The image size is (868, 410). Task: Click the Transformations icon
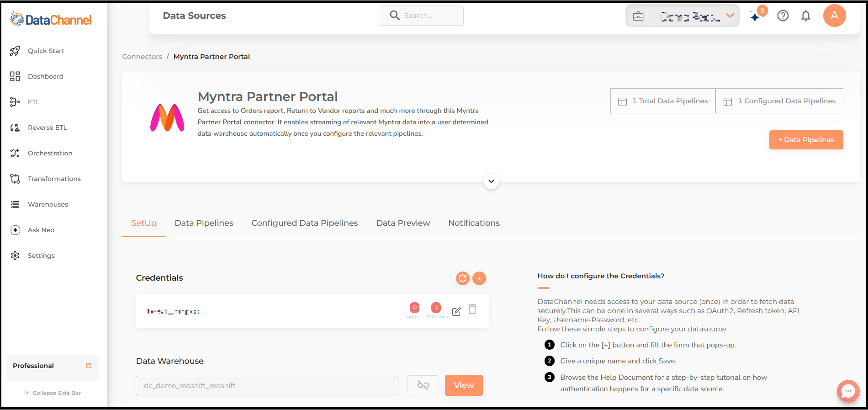pyautogui.click(x=15, y=179)
